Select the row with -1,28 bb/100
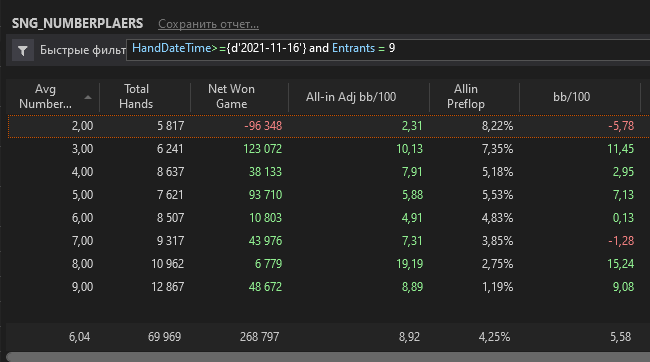This screenshot has width=650, height=362. [329, 241]
